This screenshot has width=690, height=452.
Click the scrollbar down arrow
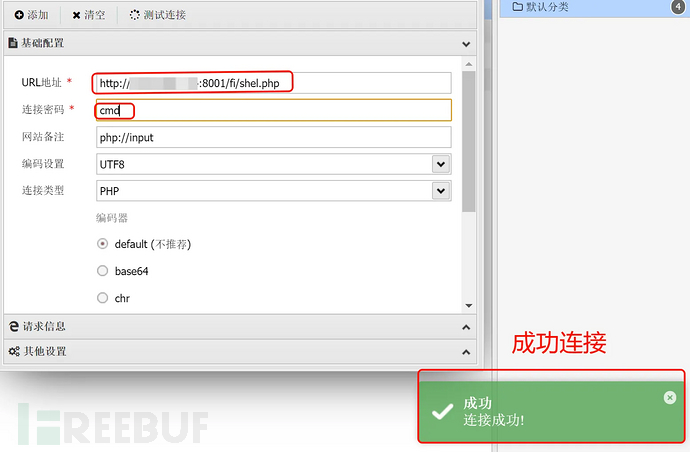click(469, 305)
